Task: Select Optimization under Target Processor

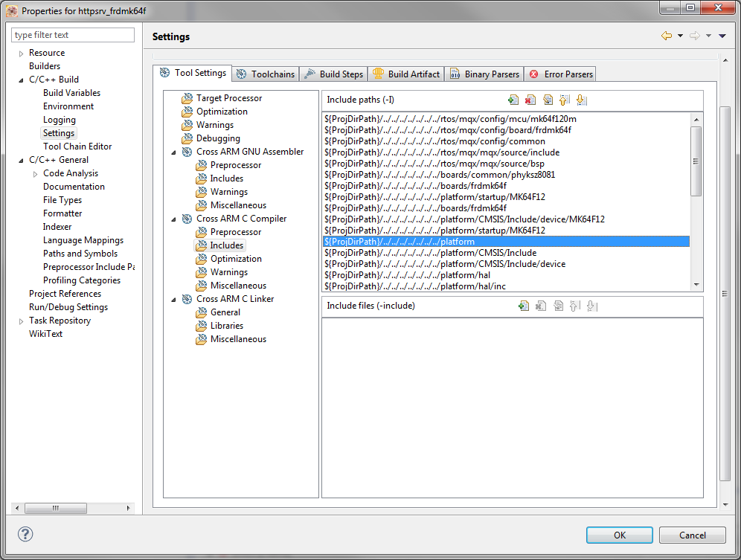Action: click(222, 112)
